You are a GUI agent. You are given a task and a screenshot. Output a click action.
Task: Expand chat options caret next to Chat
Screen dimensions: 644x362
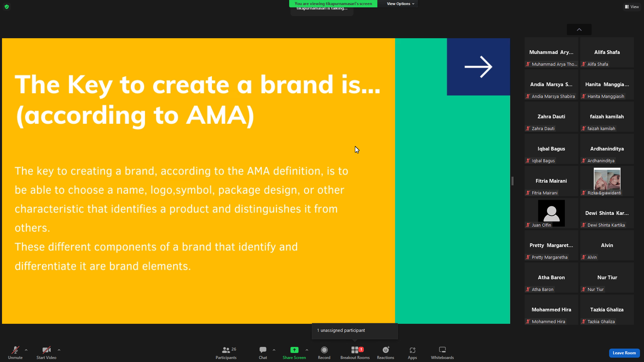274,350
